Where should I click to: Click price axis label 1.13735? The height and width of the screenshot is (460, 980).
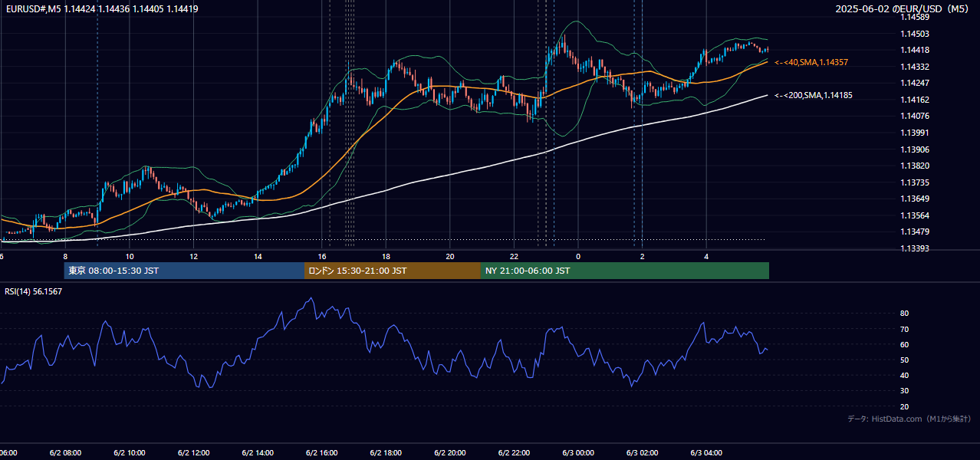pyautogui.click(x=914, y=182)
